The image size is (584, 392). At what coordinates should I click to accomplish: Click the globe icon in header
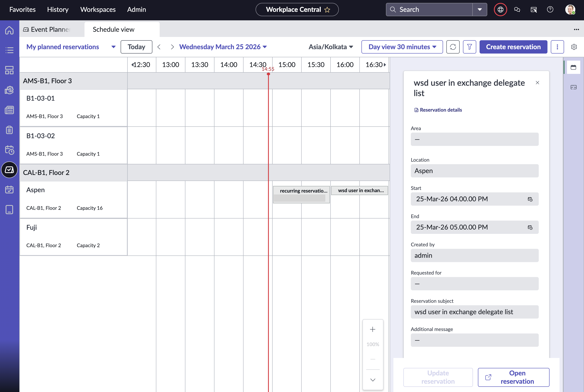[x=500, y=10]
